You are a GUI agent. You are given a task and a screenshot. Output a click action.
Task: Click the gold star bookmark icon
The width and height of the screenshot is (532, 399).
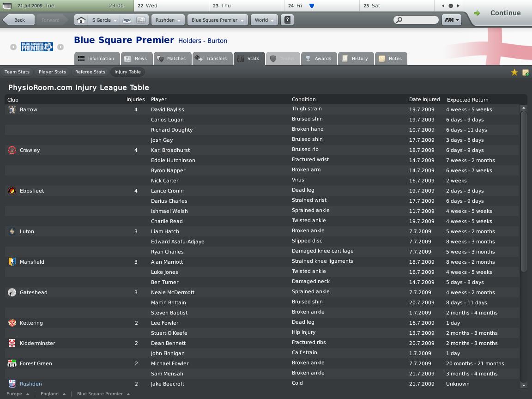coord(514,73)
